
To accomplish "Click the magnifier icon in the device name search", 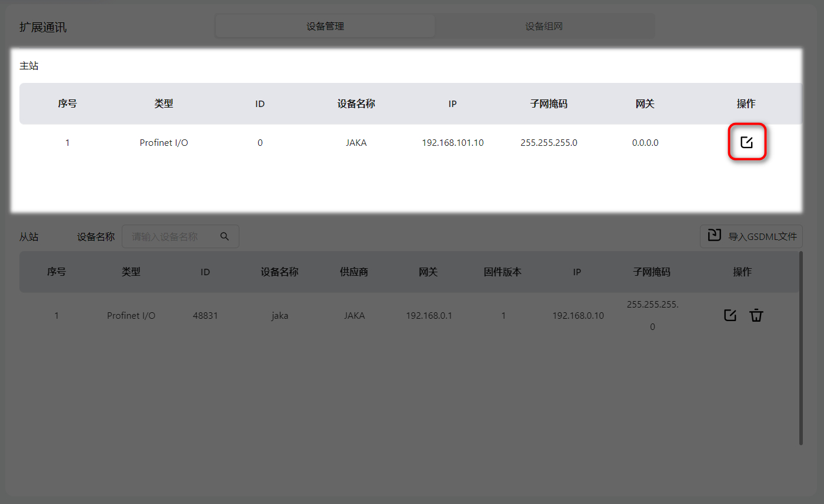I will coord(225,236).
